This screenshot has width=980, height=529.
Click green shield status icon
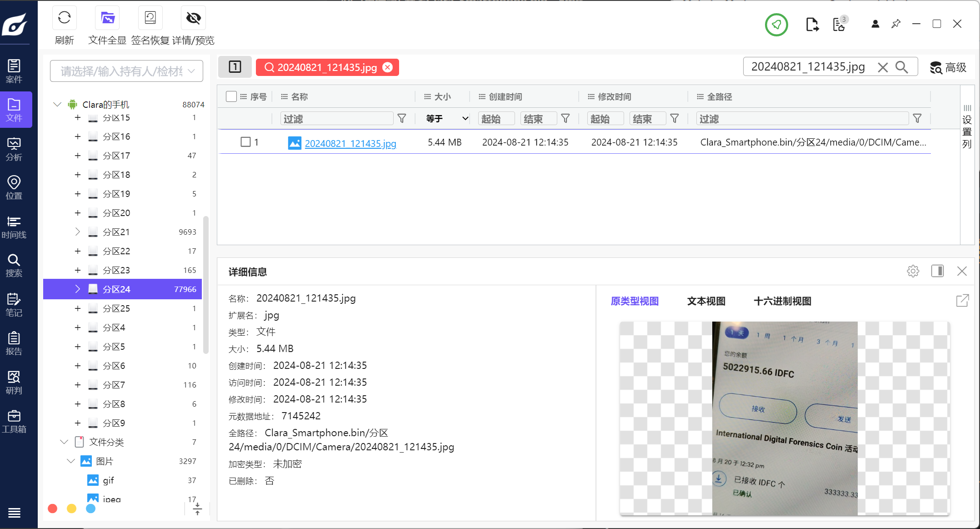[776, 25]
